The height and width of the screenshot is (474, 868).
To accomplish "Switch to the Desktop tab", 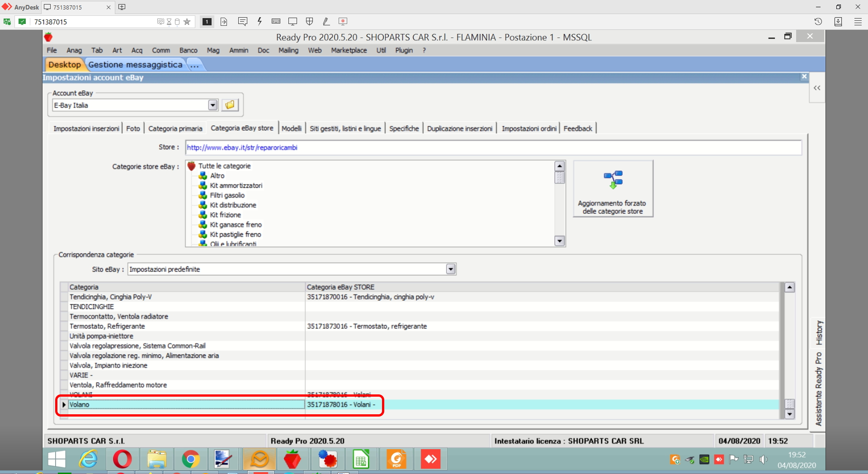I will pos(65,65).
